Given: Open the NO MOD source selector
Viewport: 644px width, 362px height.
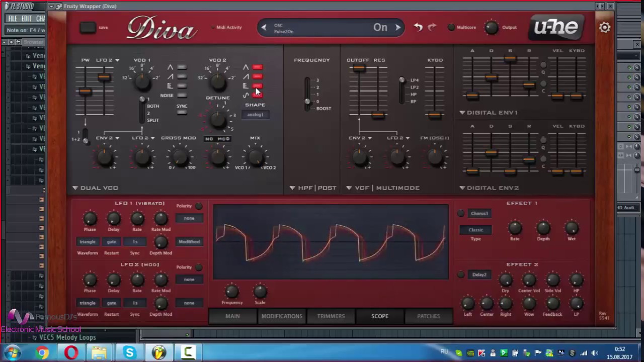Looking at the screenshot, I should [x=217, y=139].
